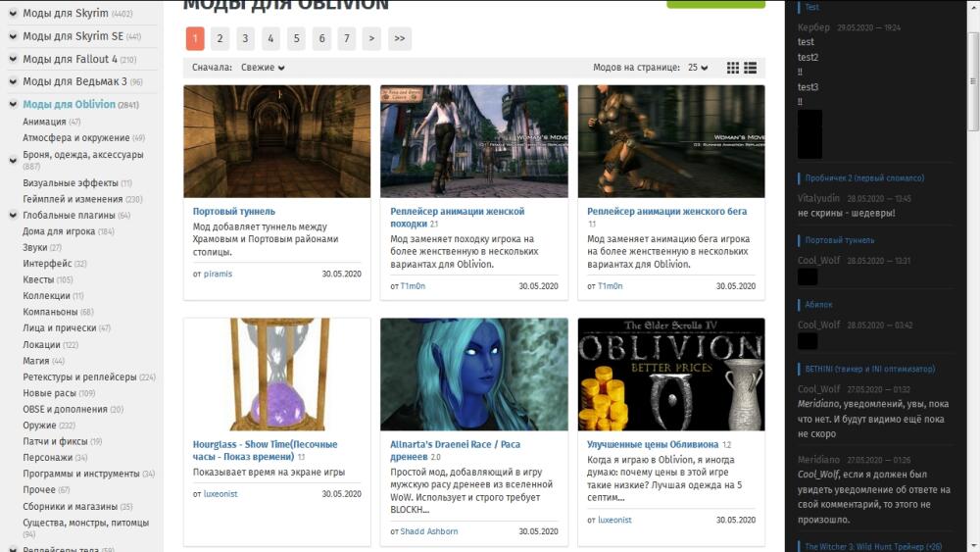Open Коллекции category

46,295
